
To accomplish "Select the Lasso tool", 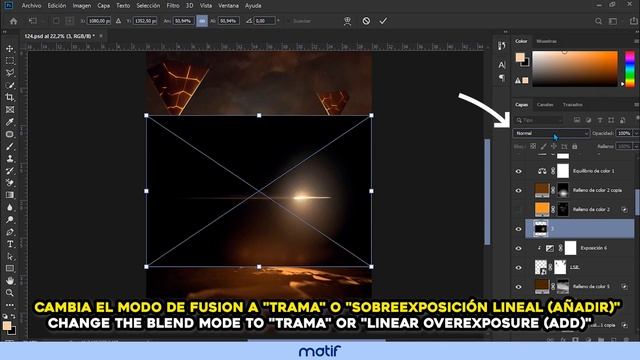I will click(10, 73).
